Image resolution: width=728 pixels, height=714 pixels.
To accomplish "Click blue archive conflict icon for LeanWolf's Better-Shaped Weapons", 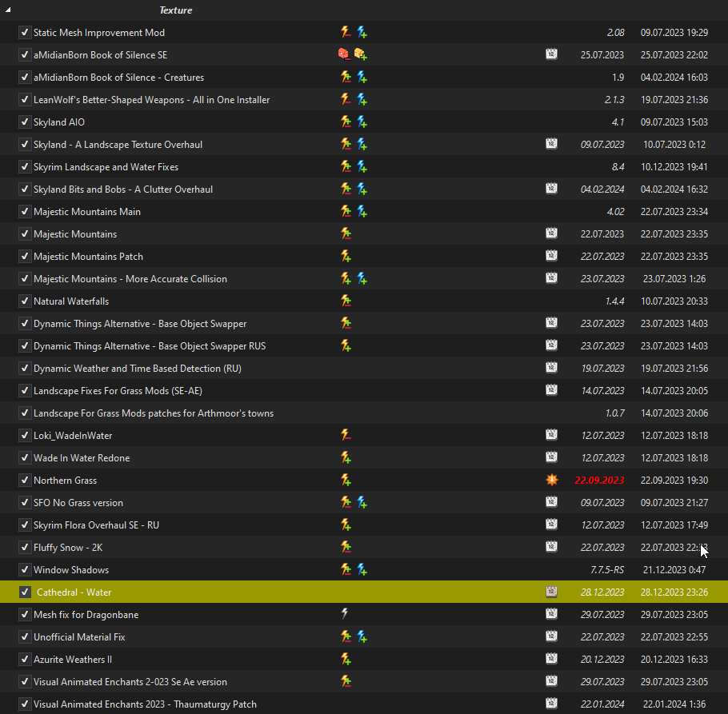I will [362, 99].
